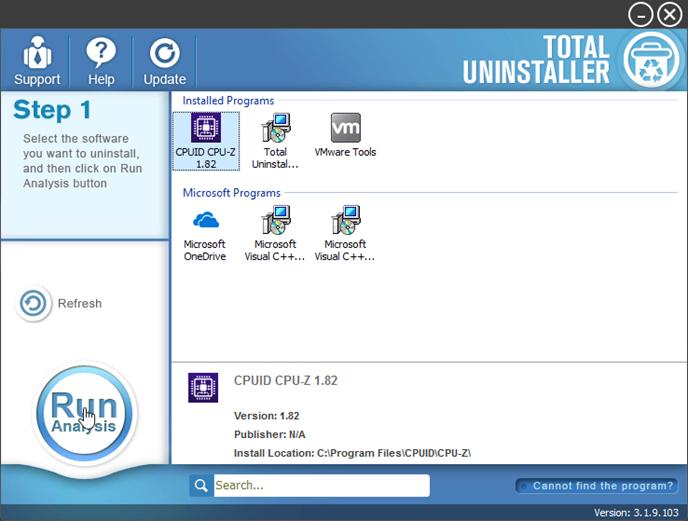Click the search magnifier icon
Screen dimensions: 688x521
pyautogui.click(x=201, y=485)
